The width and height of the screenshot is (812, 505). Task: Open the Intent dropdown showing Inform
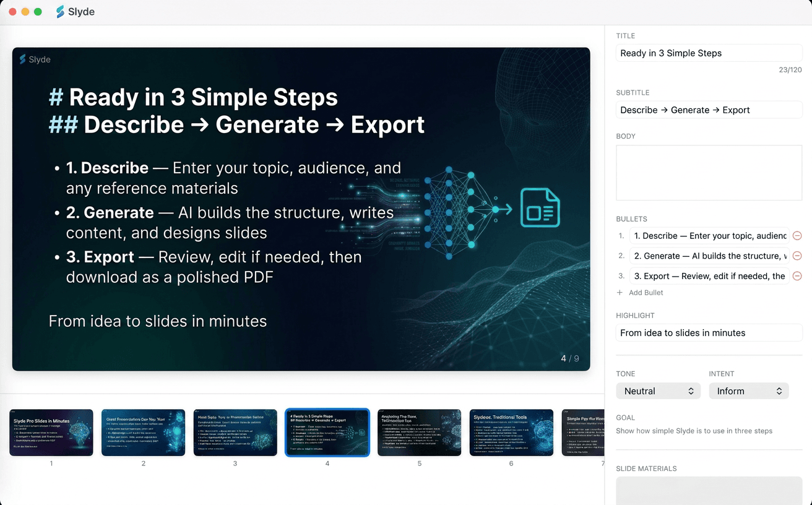click(749, 391)
